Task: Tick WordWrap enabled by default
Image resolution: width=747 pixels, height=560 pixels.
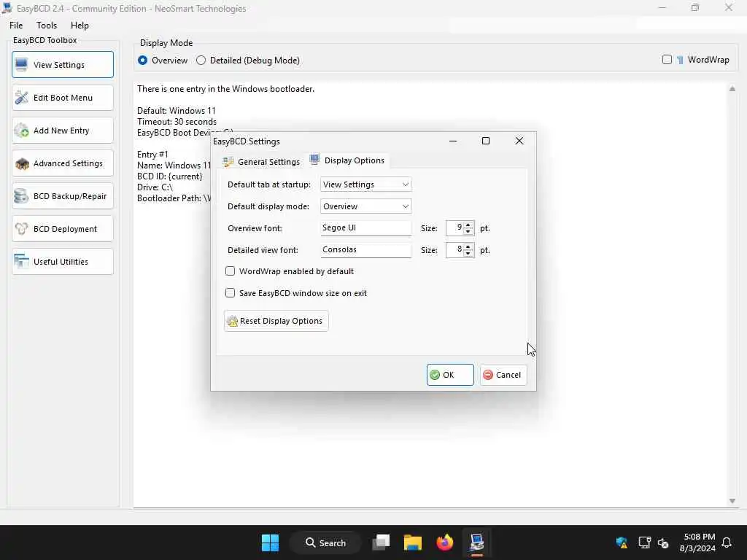Action: (230, 271)
